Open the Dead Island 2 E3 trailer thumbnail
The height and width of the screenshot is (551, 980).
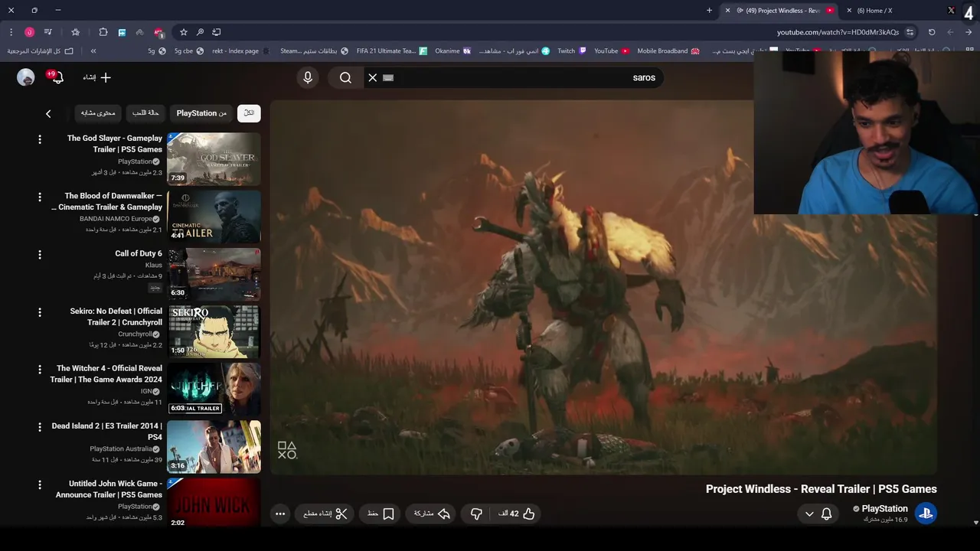(214, 447)
